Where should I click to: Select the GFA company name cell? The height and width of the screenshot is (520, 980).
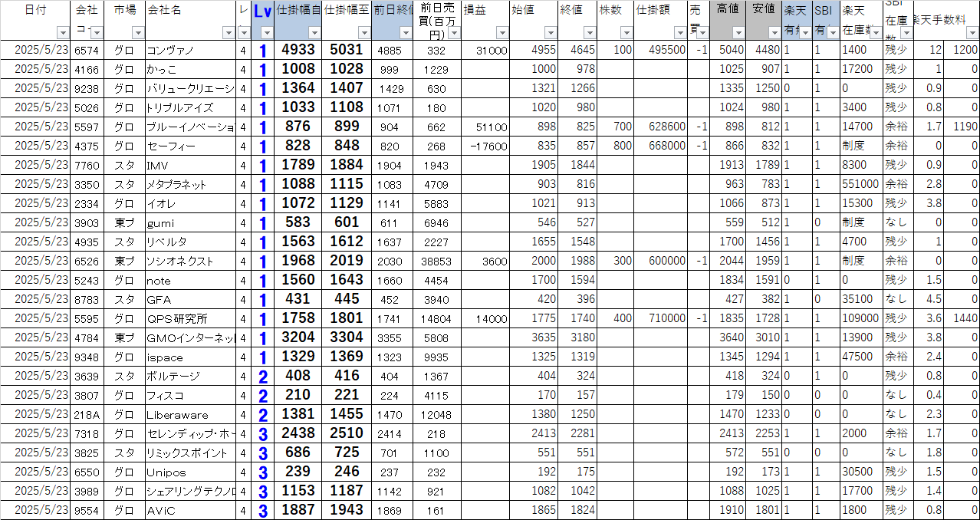pos(190,299)
